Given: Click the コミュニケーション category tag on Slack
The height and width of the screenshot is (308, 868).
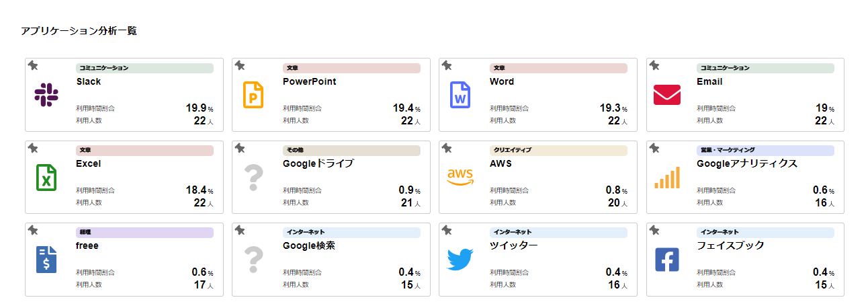Looking at the screenshot, I should click(144, 68).
